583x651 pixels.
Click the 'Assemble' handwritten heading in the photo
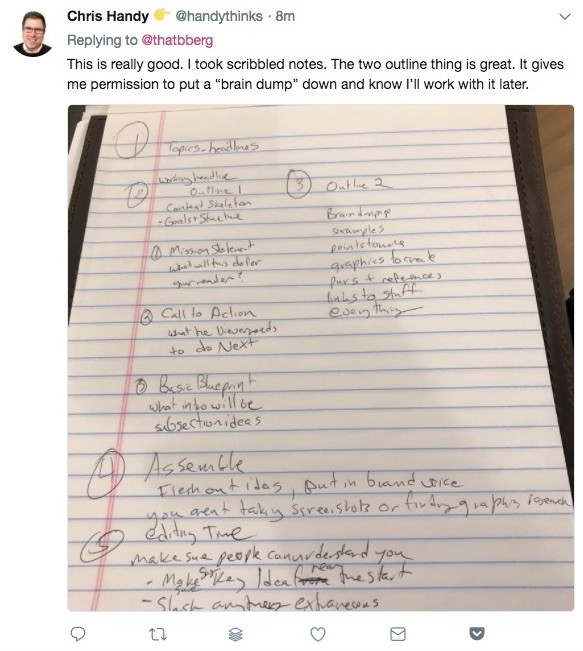click(x=195, y=466)
